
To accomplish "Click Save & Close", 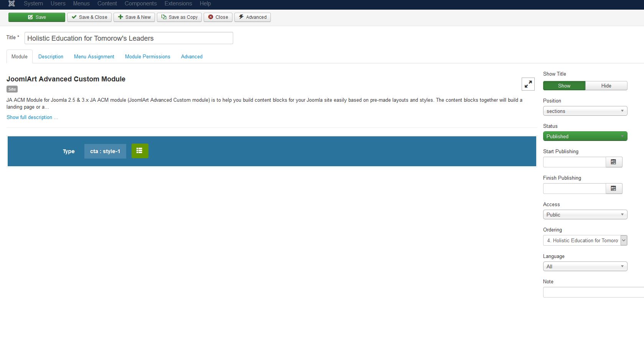I will (x=89, y=17).
